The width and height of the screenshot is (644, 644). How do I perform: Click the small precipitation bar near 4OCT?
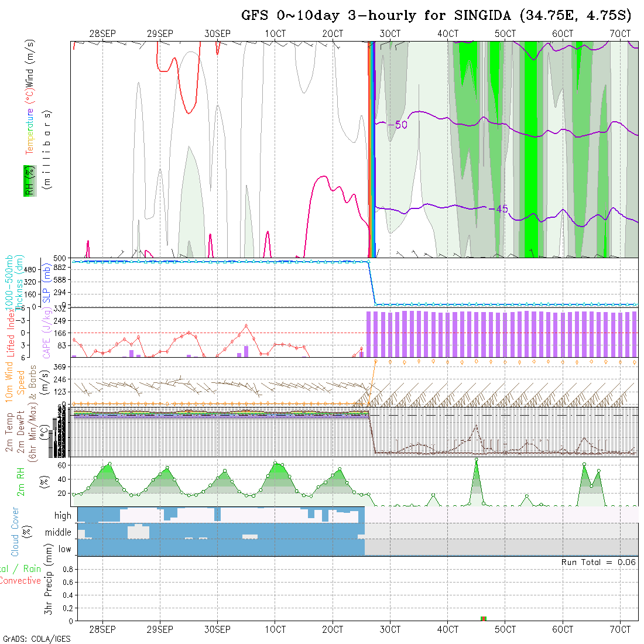tap(484, 618)
